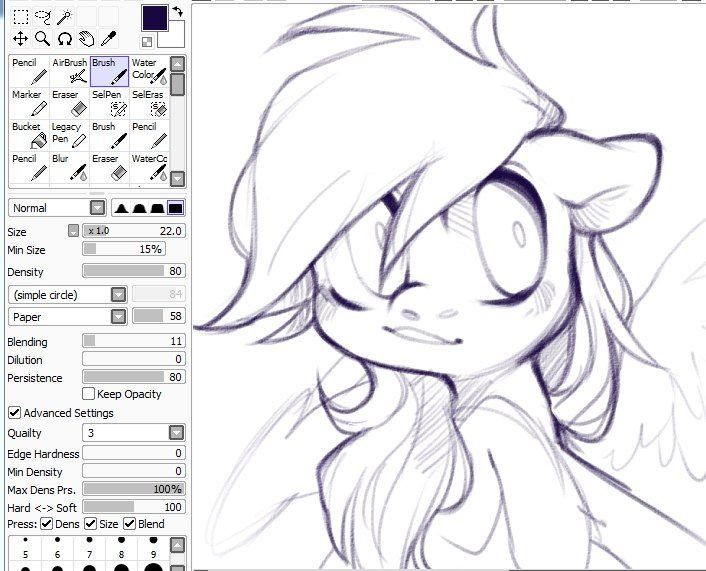Choose the Water Color tool
This screenshot has height=571, width=706.
[149, 71]
